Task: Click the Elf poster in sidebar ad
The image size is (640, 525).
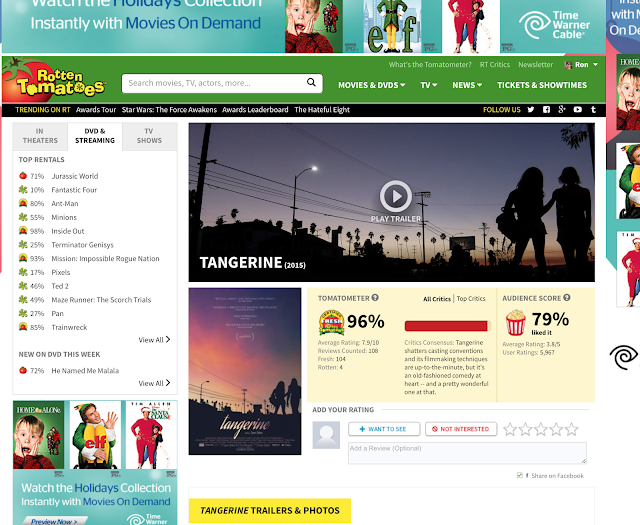Action: pos(95,435)
